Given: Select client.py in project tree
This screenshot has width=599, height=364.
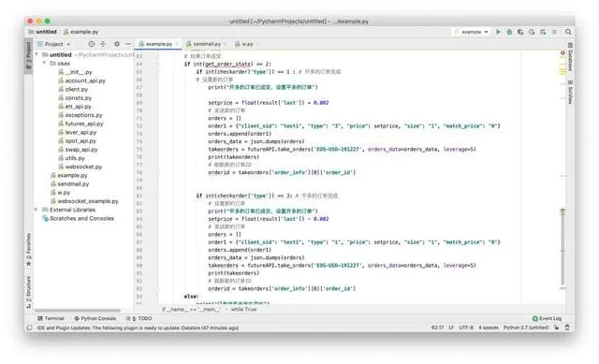Looking at the screenshot, I should coord(73,90).
